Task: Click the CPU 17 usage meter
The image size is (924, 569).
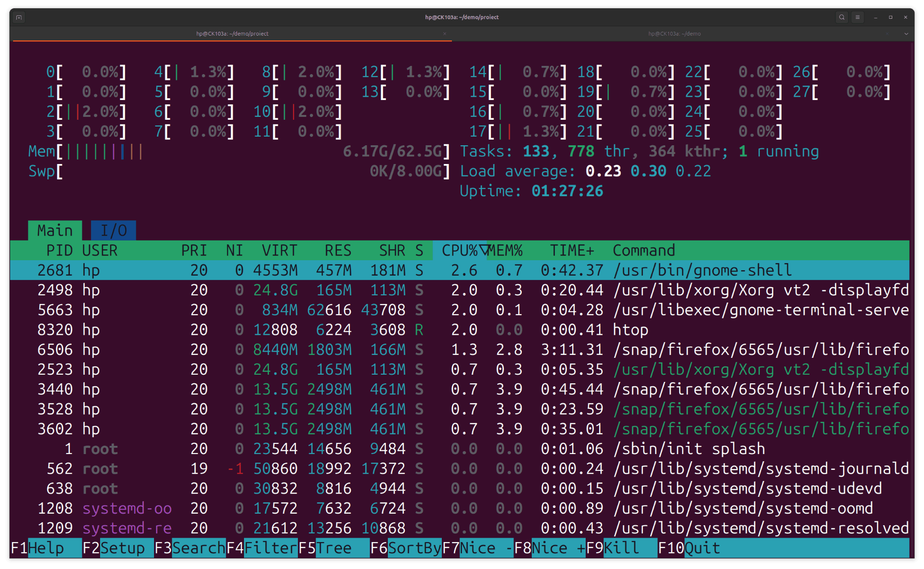Action: (x=518, y=132)
